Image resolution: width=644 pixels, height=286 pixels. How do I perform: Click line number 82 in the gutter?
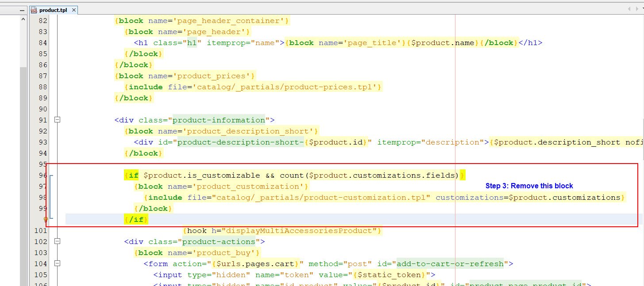pyautogui.click(x=43, y=21)
